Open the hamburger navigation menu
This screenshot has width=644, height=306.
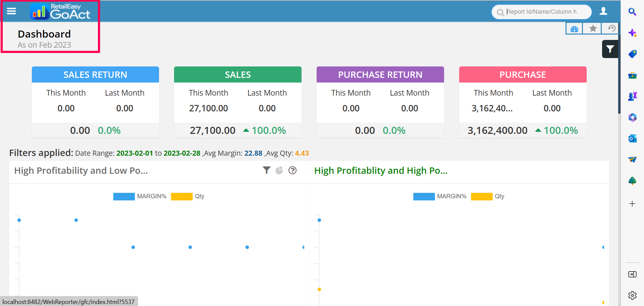click(x=11, y=11)
